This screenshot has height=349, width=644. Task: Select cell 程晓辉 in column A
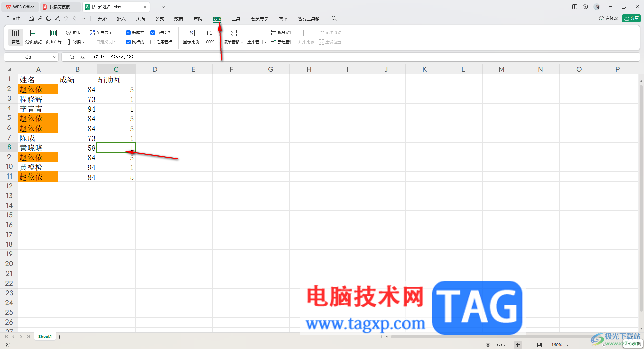tap(38, 99)
